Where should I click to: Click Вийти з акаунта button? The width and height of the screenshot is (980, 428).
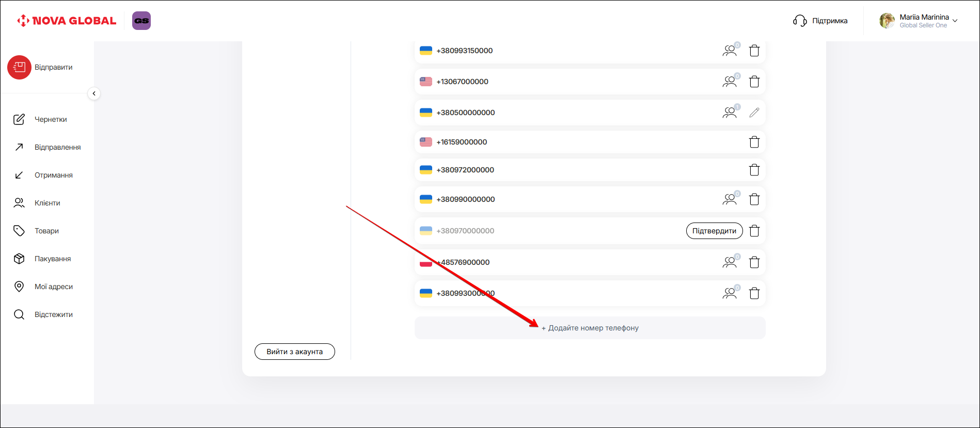coord(294,352)
